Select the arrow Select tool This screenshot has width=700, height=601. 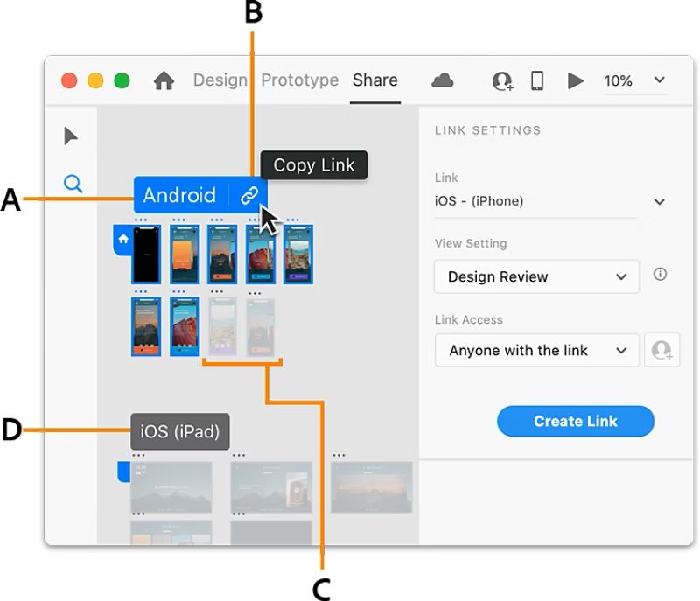(x=71, y=136)
